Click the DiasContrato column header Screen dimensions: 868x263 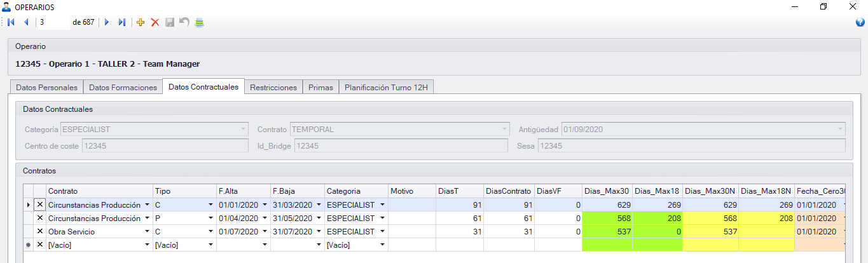pyautogui.click(x=508, y=191)
